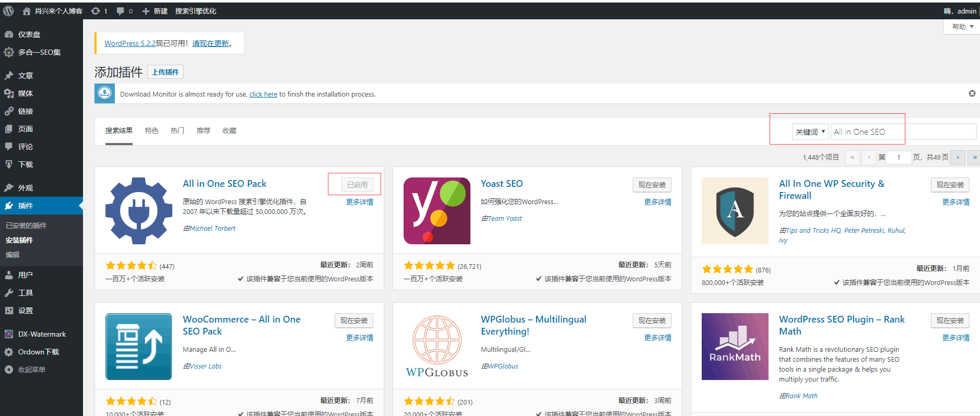Open 已安装的插件 submenu
The image size is (980, 416).
click(x=26, y=225)
